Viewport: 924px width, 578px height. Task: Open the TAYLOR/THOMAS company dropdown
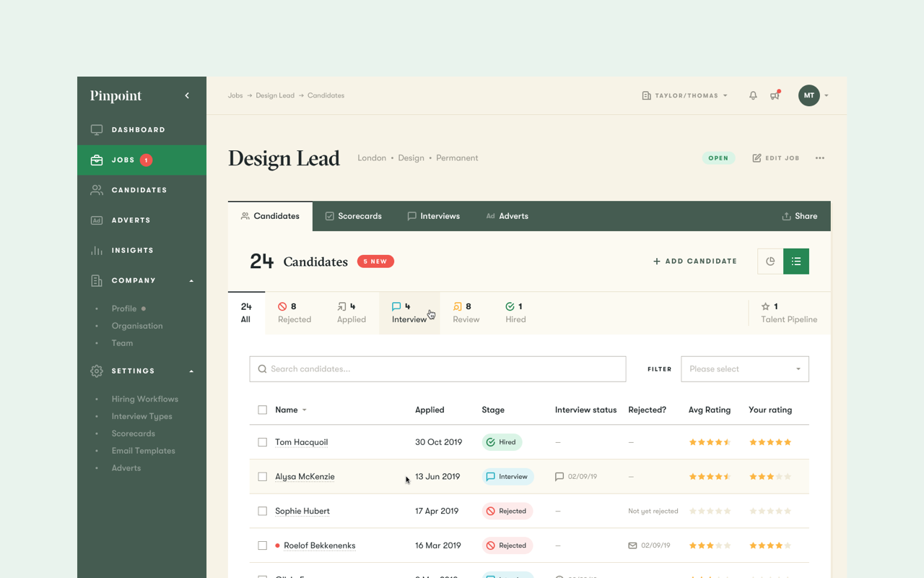click(x=684, y=95)
